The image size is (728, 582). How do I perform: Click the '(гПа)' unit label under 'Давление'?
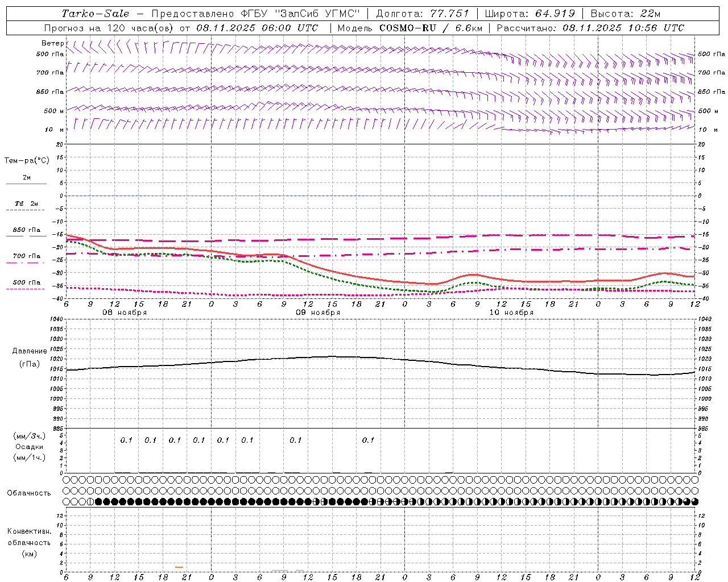[30, 364]
